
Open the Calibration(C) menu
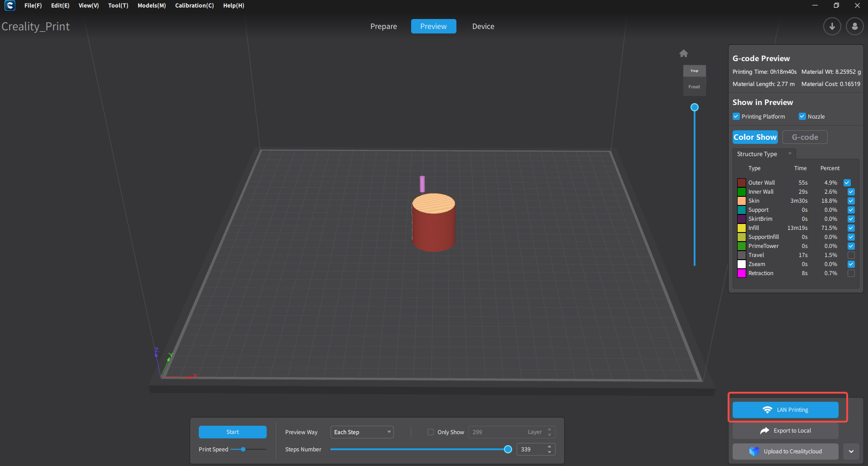[x=194, y=5]
